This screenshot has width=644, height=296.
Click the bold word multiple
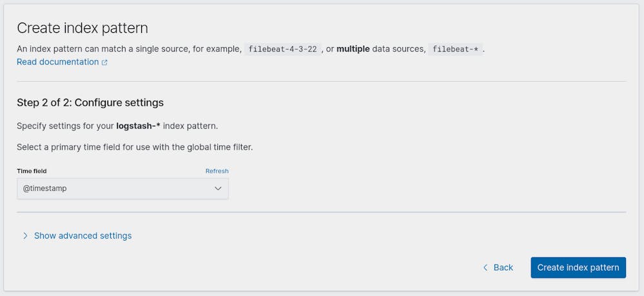[353, 49]
